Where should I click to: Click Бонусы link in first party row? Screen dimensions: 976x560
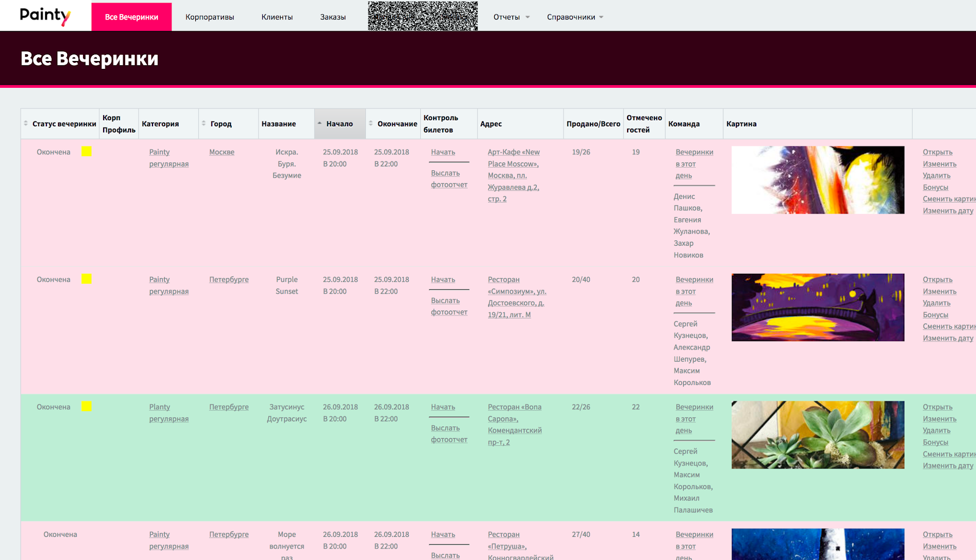point(935,187)
